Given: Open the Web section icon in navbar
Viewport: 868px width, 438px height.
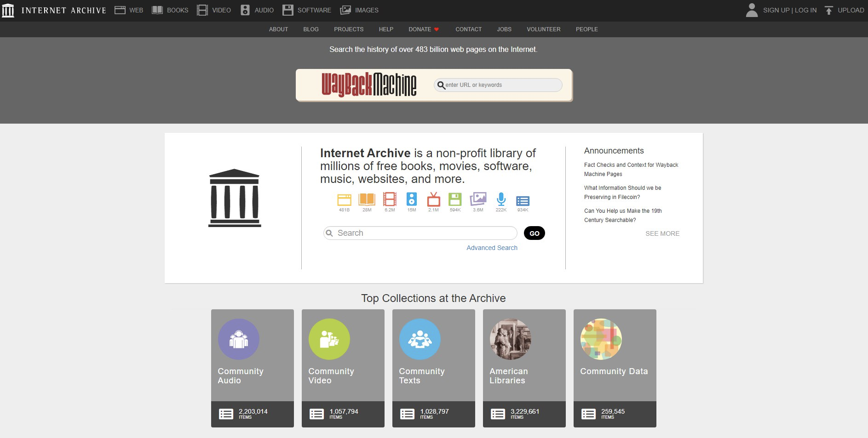Looking at the screenshot, I should (120, 10).
